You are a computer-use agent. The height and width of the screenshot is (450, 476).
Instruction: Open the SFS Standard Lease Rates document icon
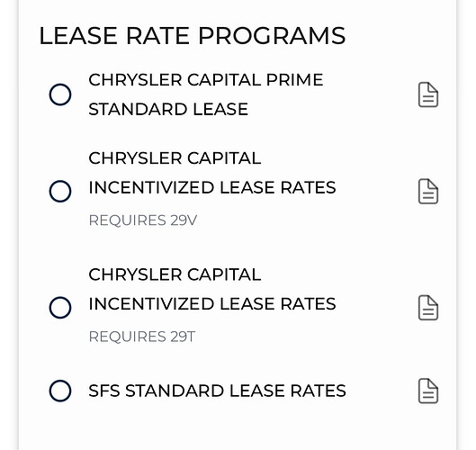(428, 391)
